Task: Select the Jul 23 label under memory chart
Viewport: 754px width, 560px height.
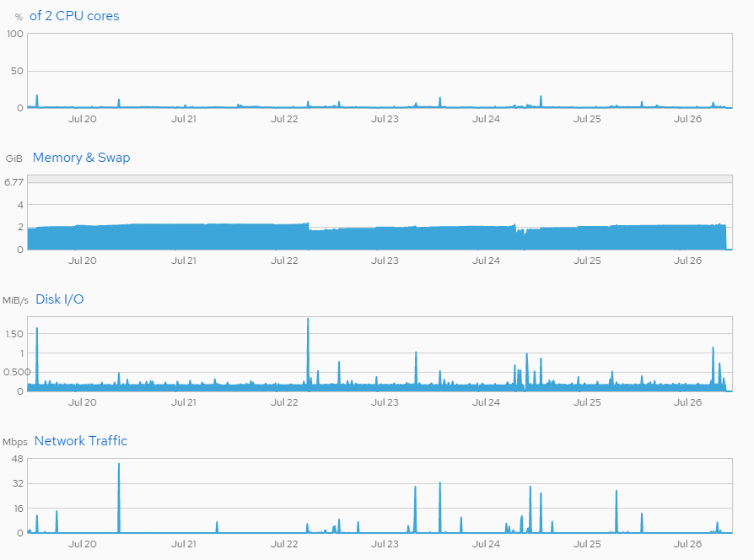Action: [x=385, y=261]
